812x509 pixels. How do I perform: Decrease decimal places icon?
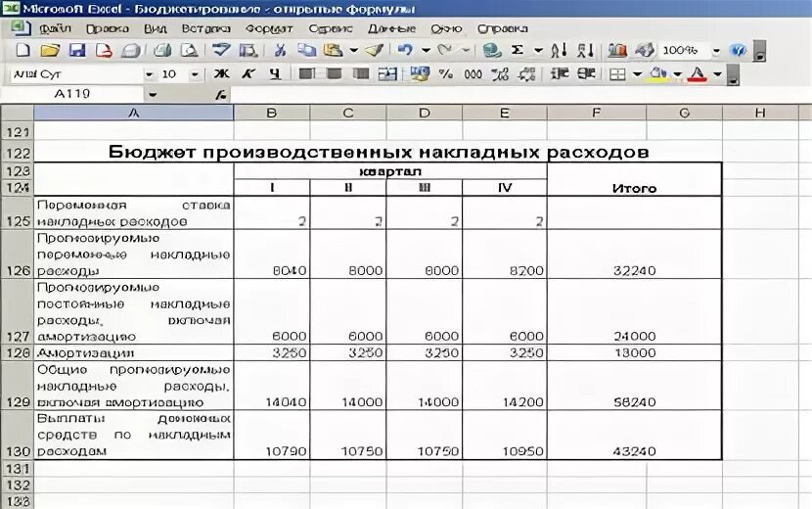[x=526, y=74]
